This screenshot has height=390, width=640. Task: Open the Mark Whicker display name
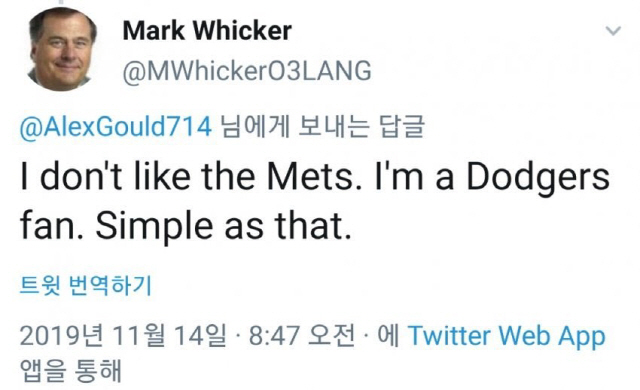207,31
